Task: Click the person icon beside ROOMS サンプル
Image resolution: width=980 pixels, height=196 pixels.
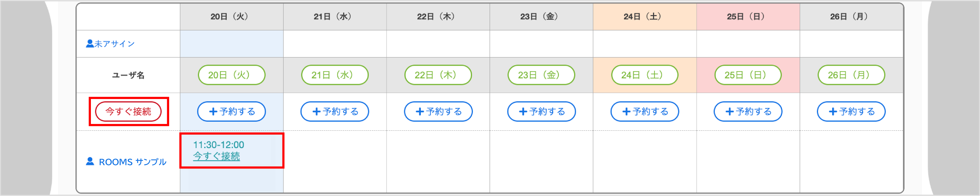Action: coord(90,161)
